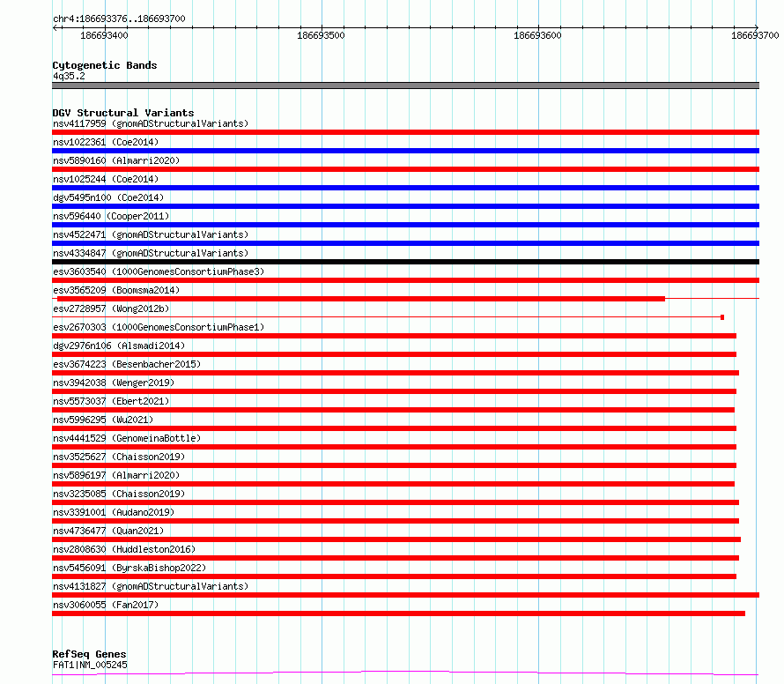
Task: Click the chr4:186693376..186693700 coordinate label
Action: (x=119, y=19)
